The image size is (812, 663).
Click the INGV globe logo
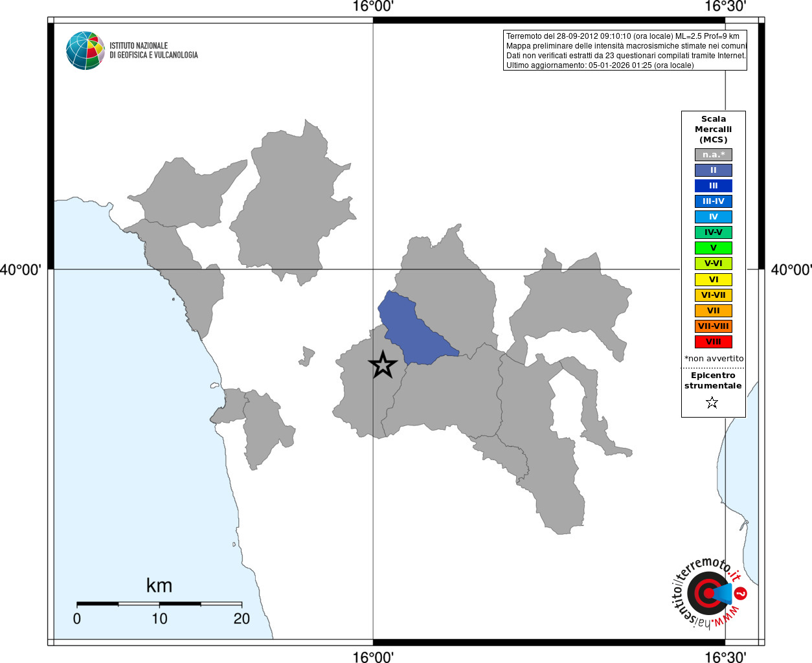point(85,51)
